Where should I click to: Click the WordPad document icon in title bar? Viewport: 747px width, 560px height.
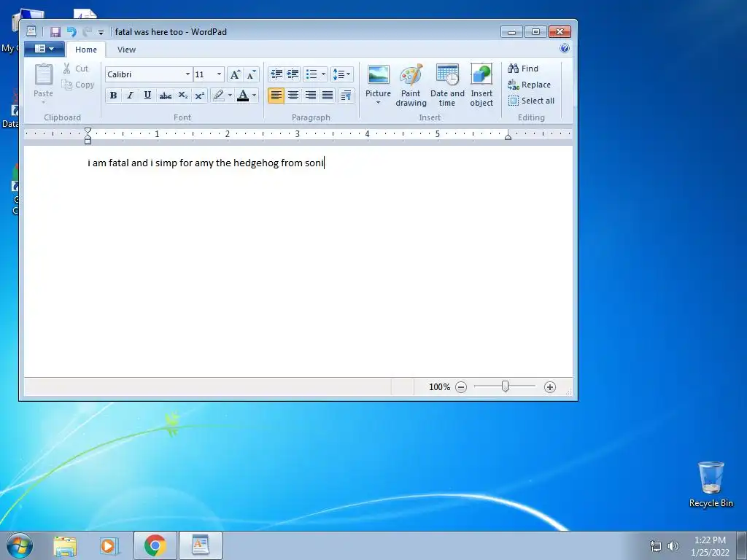(31, 31)
